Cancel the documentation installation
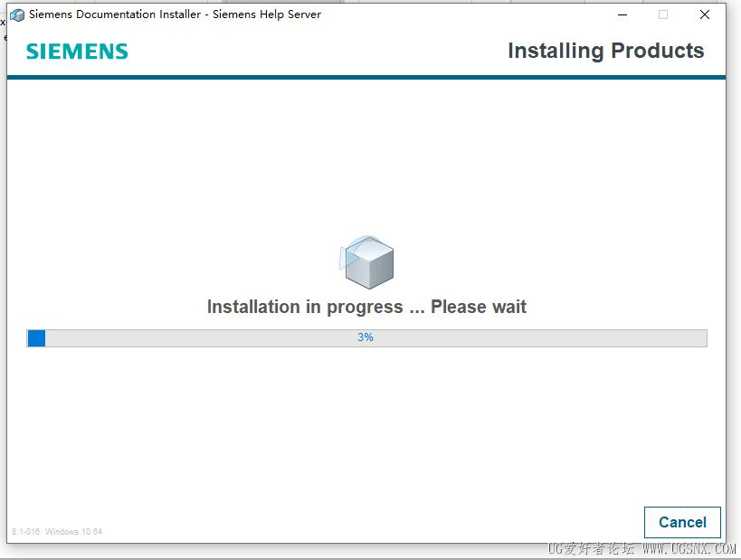Image resolution: width=741 pixels, height=560 pixels. 682,522
